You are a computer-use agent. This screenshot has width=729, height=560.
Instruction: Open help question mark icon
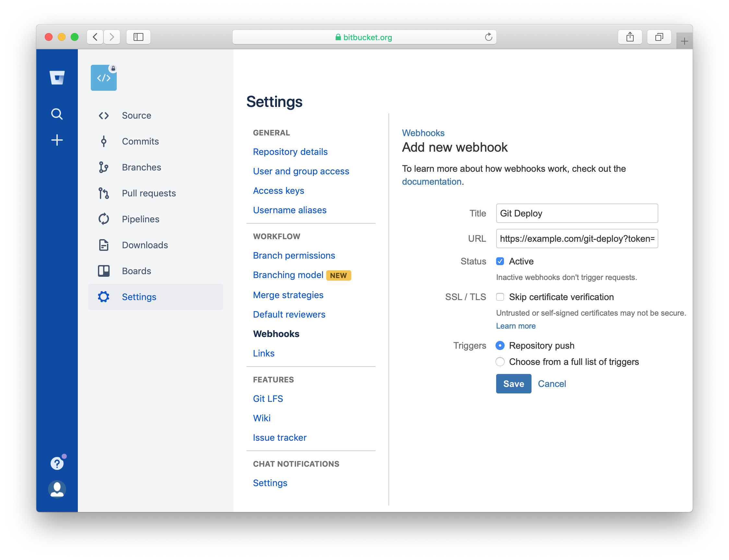(x=57, y=463)
